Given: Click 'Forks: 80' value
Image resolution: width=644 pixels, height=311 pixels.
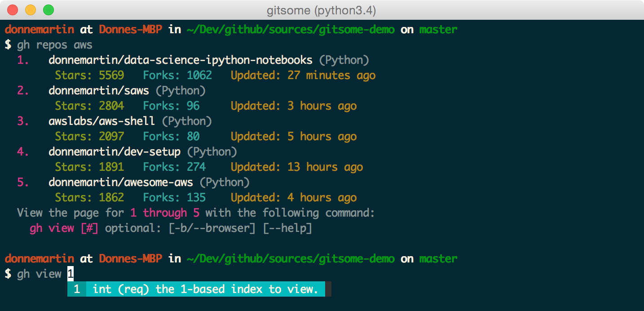Looking at the screenshot, I should 171,136.
